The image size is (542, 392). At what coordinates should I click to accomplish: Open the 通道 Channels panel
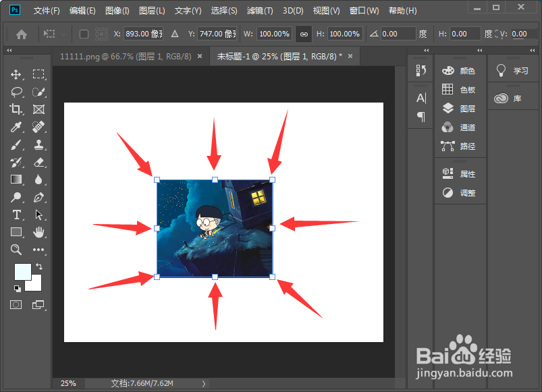click(460, 128)
